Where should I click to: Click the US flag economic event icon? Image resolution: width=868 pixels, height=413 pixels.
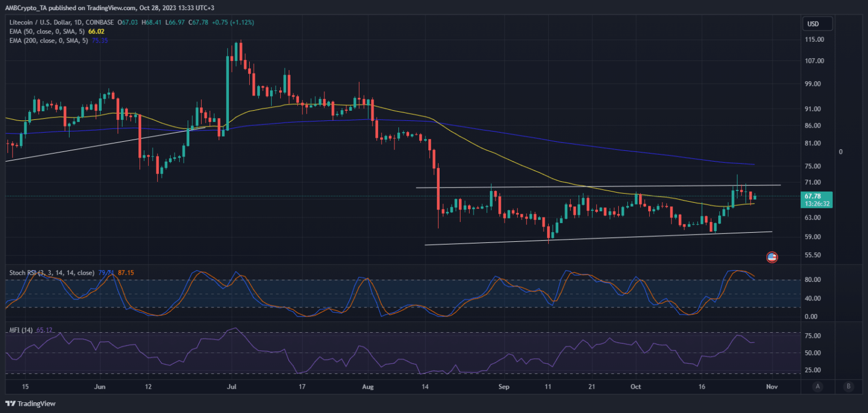(772, 257)
